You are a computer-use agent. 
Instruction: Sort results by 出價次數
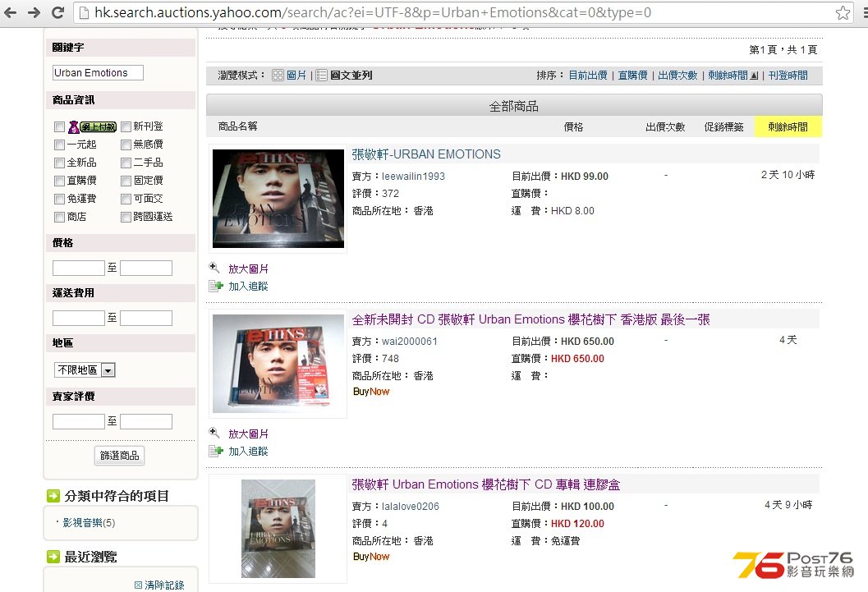pyautogui.click(x=677, y=76)
